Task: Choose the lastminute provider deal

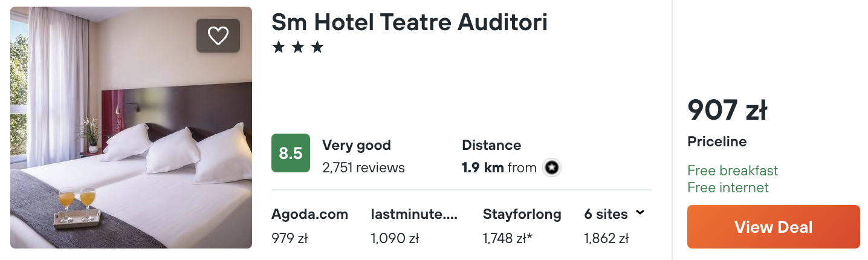Action: (x=415, y=214)
